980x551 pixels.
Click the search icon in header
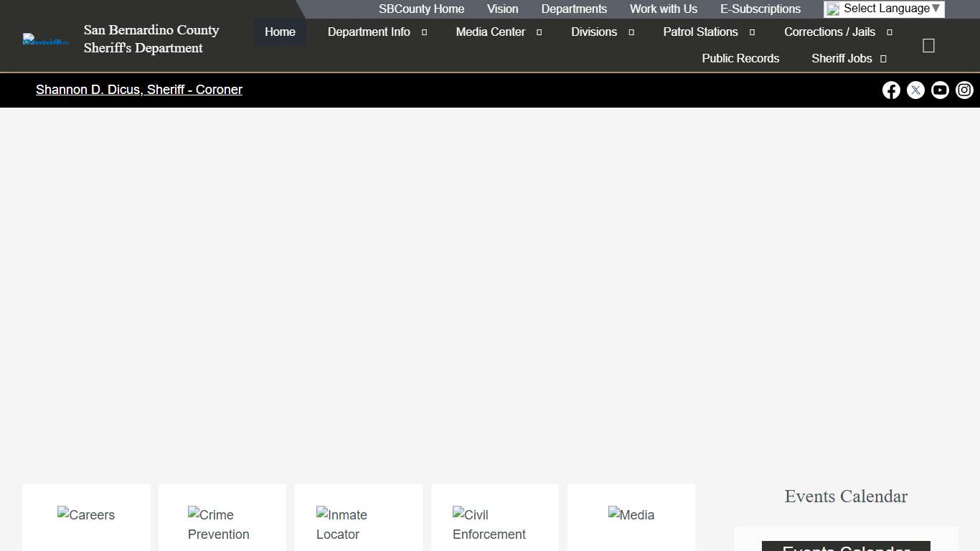click(x=928, y=46)
